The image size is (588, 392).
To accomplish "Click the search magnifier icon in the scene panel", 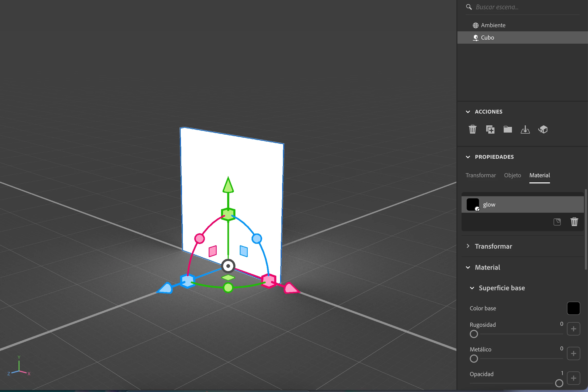I will pos(469,7).
